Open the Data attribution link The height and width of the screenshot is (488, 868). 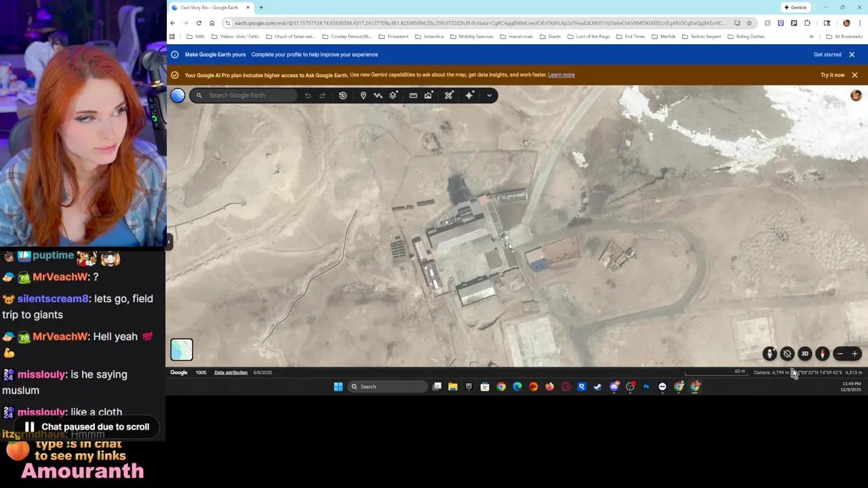click(x=231, y=372)
